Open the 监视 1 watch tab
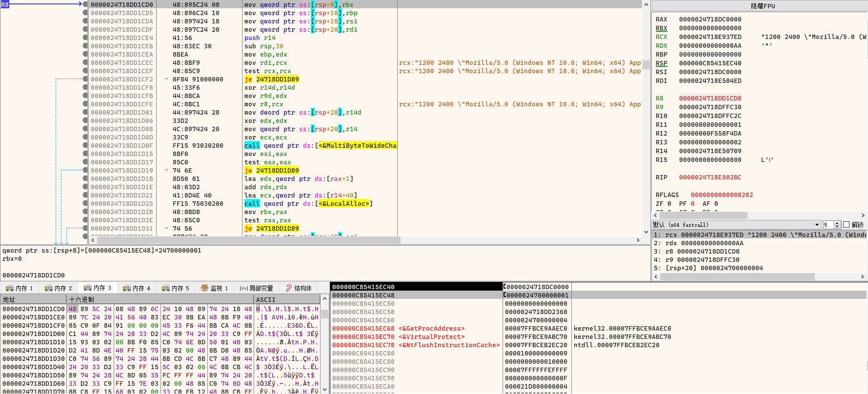The width and height of the screenshot is (868, 394). (215, 288)
